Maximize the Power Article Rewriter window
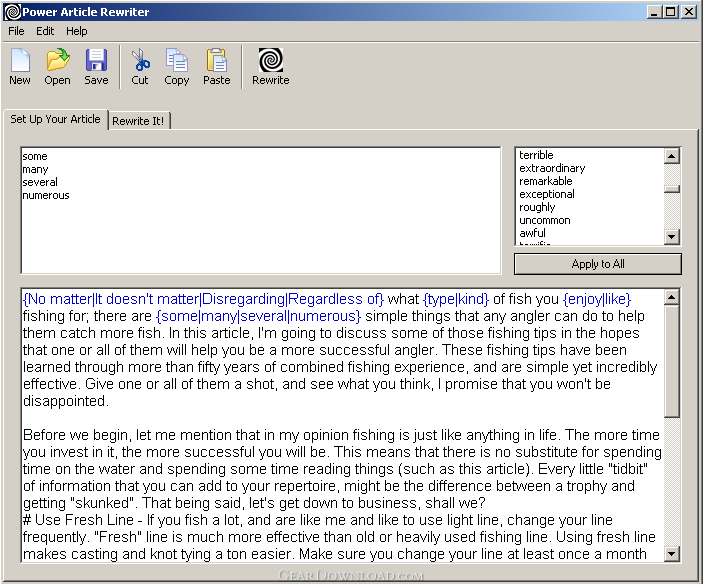Screen dimensions: 703x584 coord(671,12)
